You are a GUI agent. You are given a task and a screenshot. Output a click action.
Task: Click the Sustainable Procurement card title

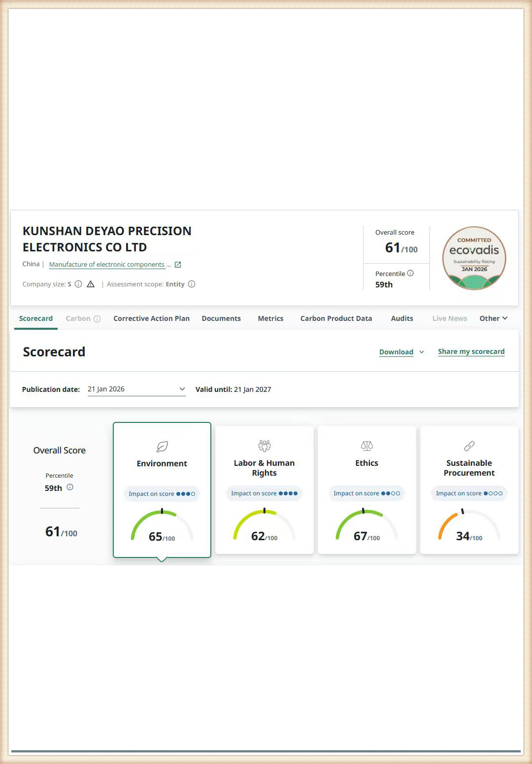click(x=469, y=468)
